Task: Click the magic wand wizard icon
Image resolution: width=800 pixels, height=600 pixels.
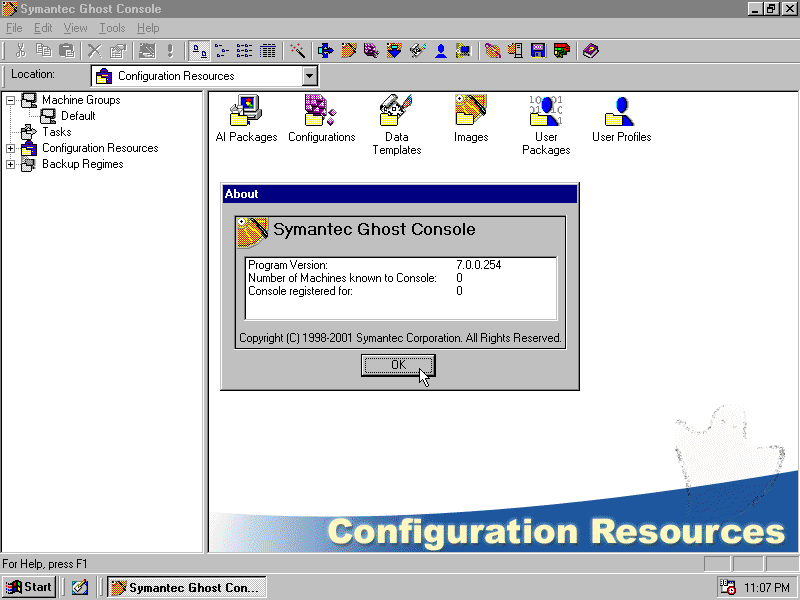Action: tap(297, 51)
